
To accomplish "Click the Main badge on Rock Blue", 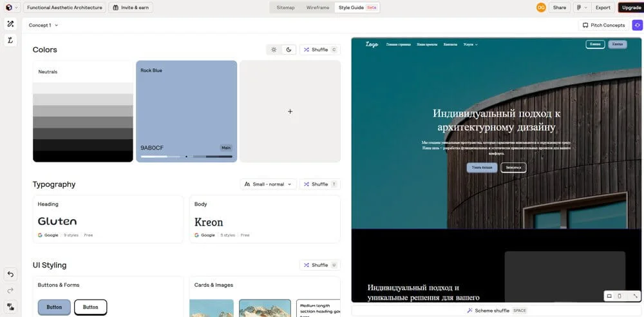I will pyautogui.click(x=226, y=148).
